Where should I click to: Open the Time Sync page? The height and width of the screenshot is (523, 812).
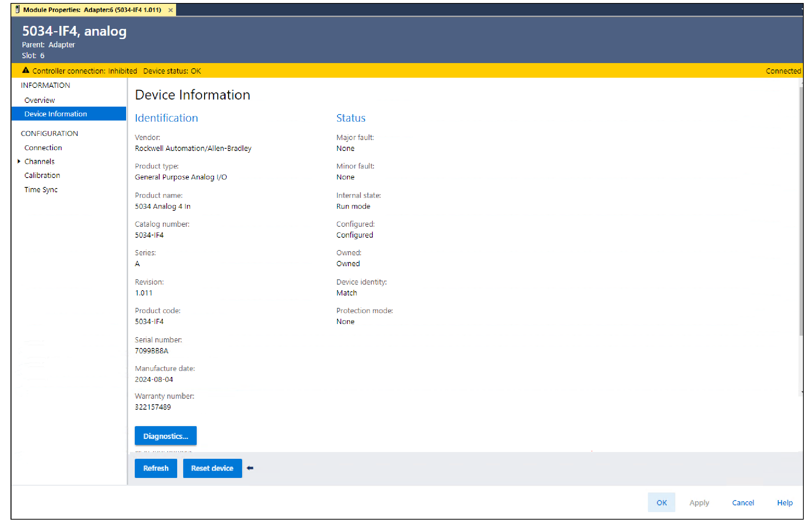tap(41, 190)
